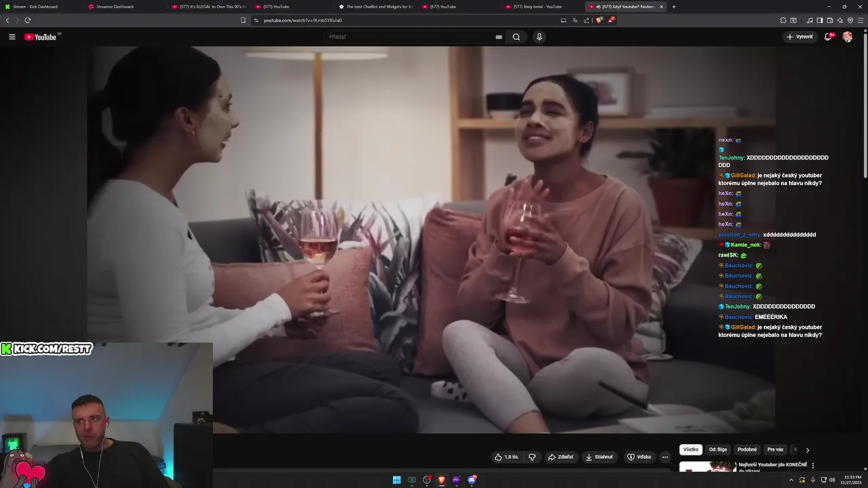This screenshot has width=868, height=488.
Task: Click the share page icon in the address bar
Action: coord(587,20)
